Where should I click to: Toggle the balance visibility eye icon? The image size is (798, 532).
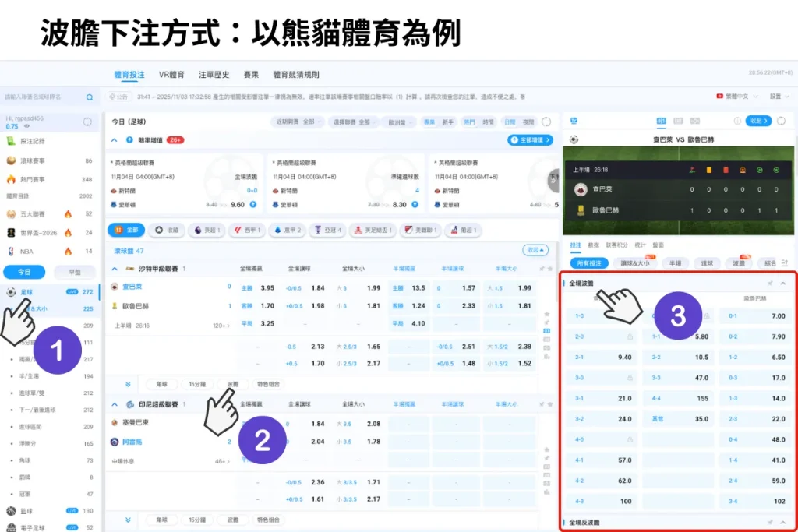[x=27, y=126]
